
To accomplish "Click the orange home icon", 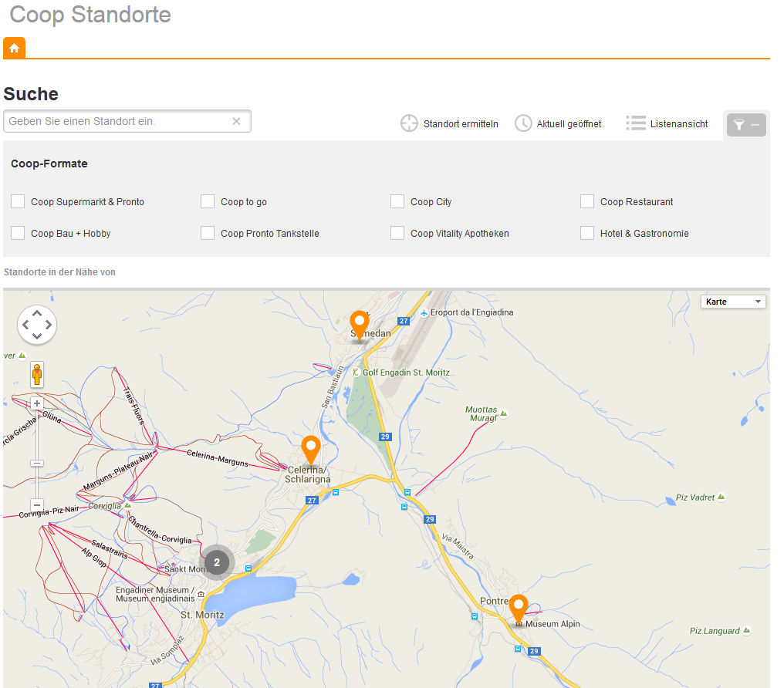I will 14,48.
